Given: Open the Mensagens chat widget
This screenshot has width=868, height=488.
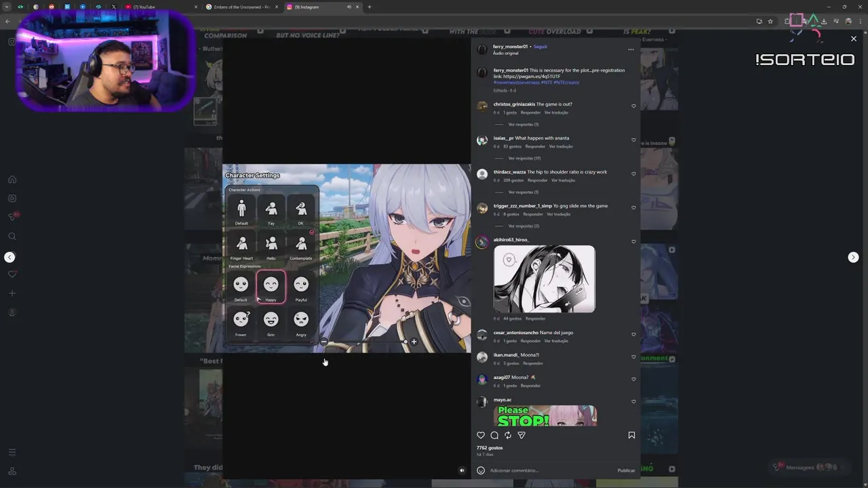Looking at the screenshot, I should 807,467.
